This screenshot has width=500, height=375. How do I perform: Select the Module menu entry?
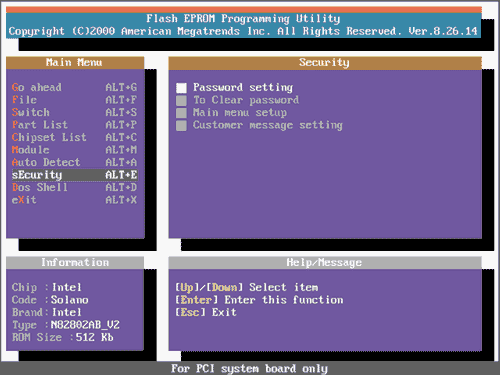point(75,150)
